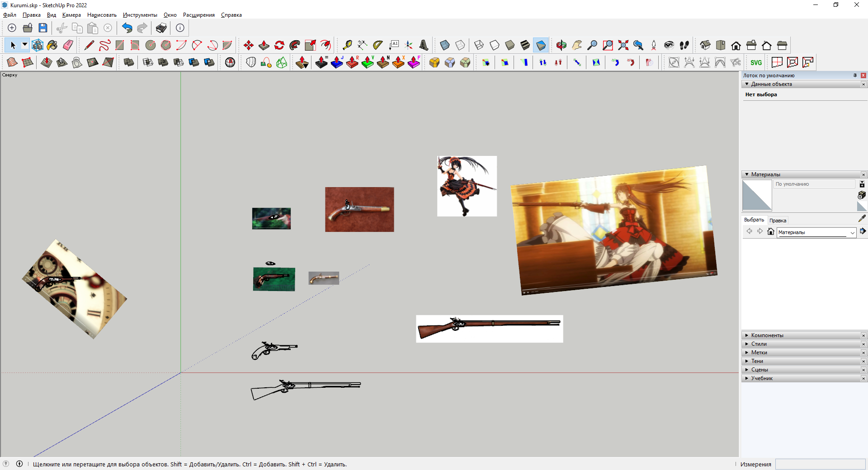Click the Zoom magnifier tool
868x470 pixels.
pos(592,45)
